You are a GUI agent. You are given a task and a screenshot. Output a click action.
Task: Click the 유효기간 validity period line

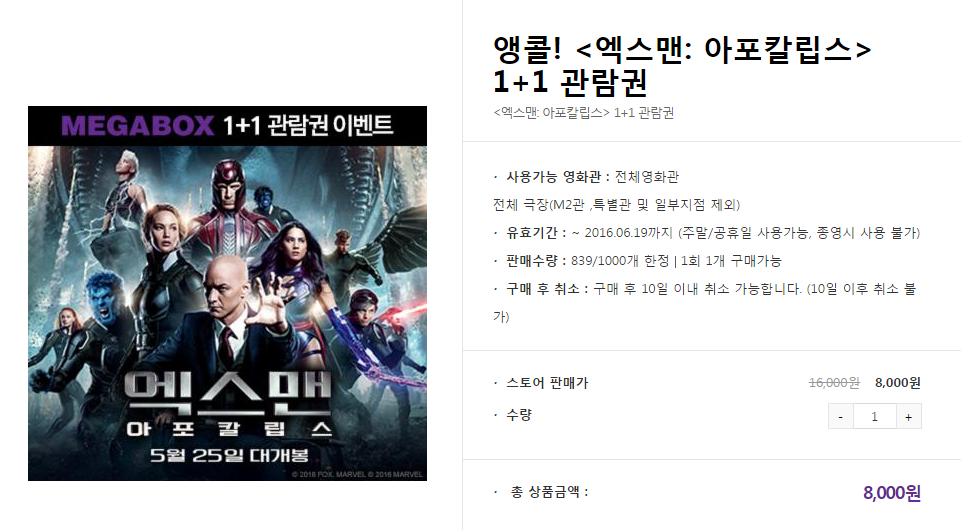(707, 233)
